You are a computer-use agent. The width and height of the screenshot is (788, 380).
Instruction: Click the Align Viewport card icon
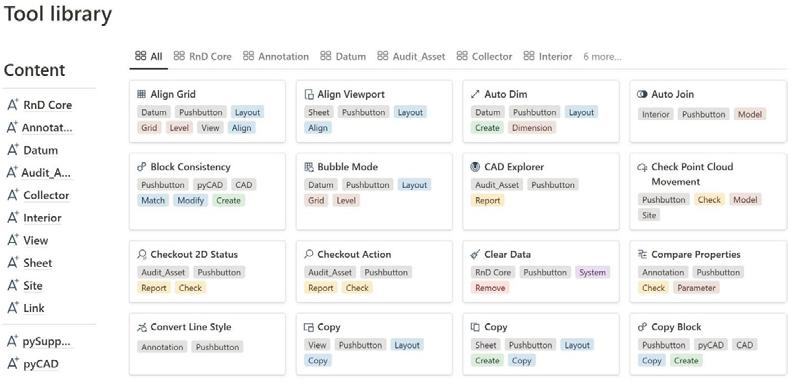pos(309,94)
